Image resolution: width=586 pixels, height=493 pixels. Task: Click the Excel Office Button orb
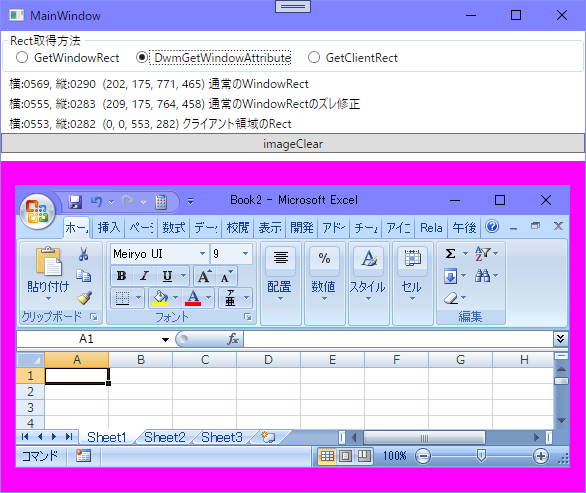pos(37,212)
